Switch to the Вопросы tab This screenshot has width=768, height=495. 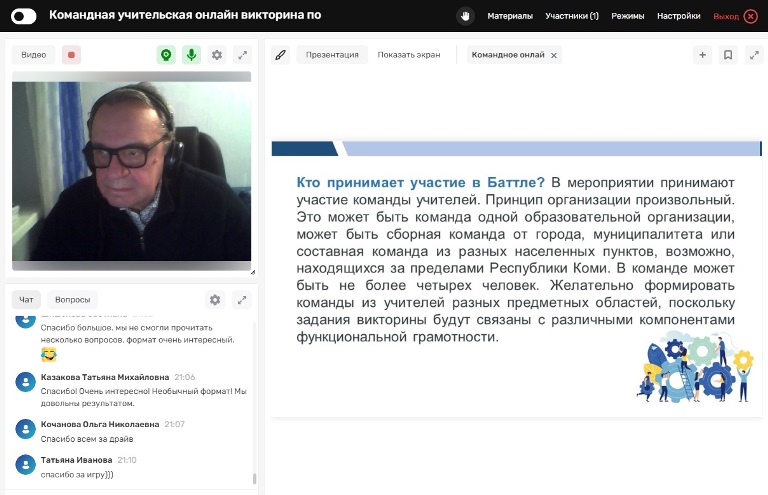(x=72, y=299)
